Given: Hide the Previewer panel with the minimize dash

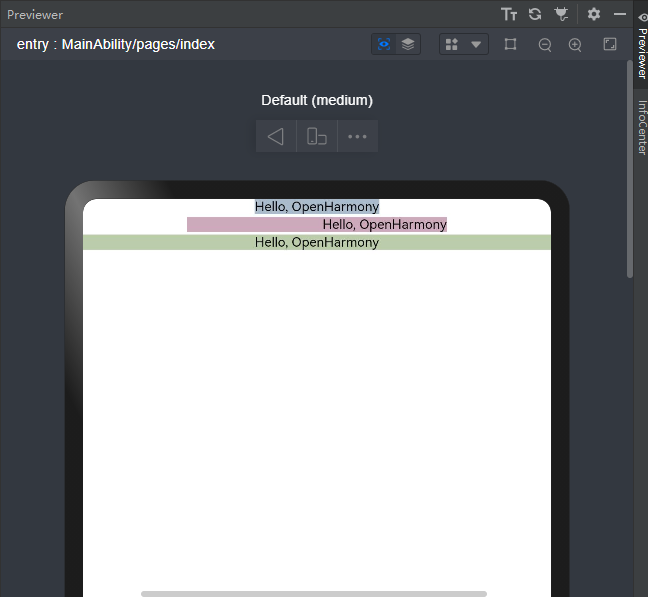Looking at the screenshot, I should [620, 14].
